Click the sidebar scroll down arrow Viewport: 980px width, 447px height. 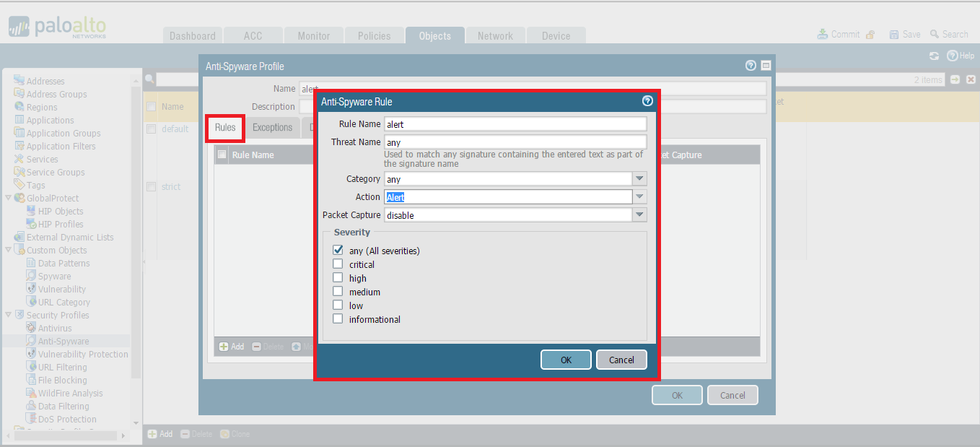point(136,423)
